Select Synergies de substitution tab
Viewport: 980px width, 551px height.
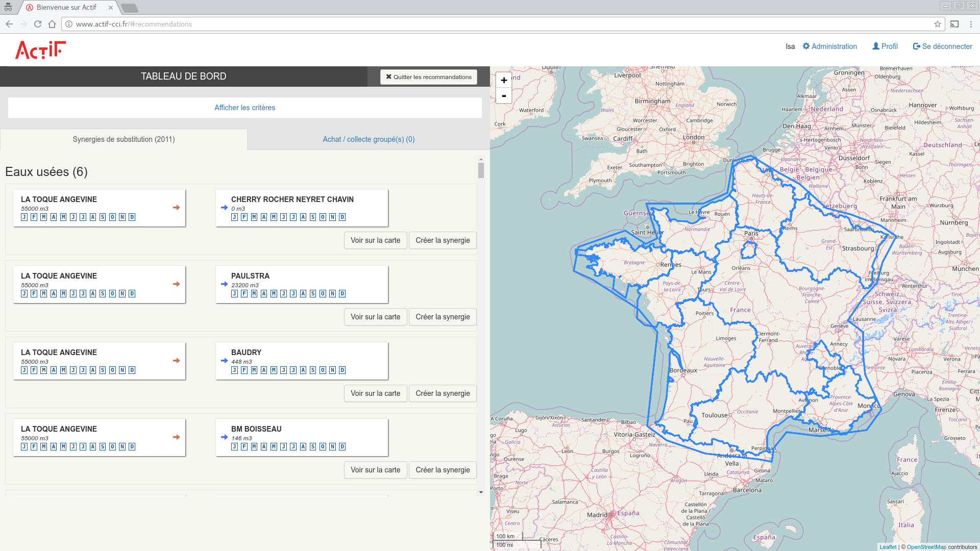pyautogui.click(x=124, y=139)
